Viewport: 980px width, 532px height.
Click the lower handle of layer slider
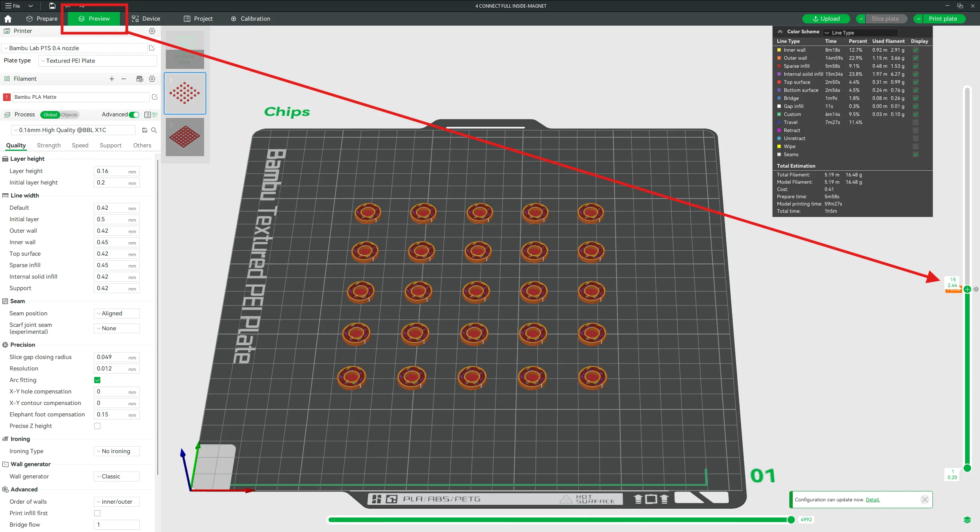coord(967,468)
